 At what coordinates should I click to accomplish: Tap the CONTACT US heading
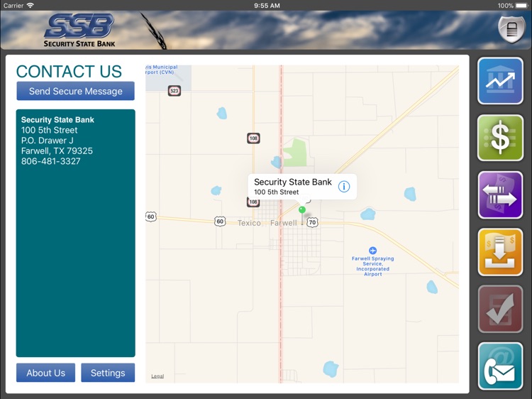click(x=69, y=72)
